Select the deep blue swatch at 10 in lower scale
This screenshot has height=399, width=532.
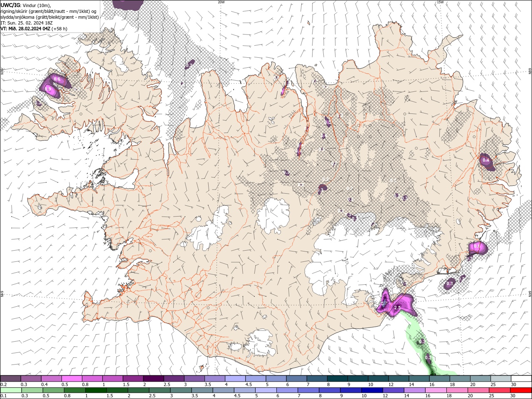[x=371, y=390]
